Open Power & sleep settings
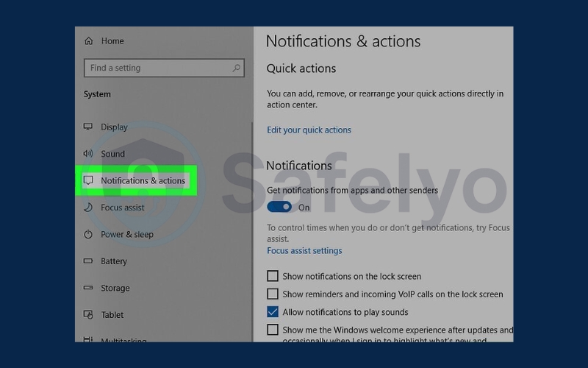This screenshot has width=588, height=368. pyautogui.click(x=126, y=234)
